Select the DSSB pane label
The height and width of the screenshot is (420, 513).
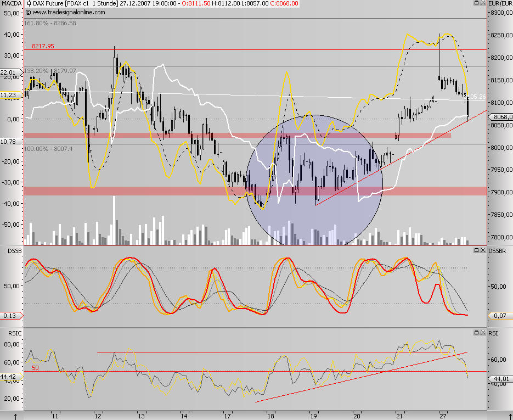(14, 251)
